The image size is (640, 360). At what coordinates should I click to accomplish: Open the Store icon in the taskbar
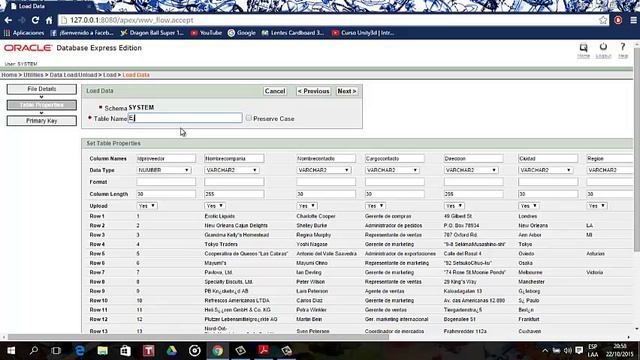[125, 350]
